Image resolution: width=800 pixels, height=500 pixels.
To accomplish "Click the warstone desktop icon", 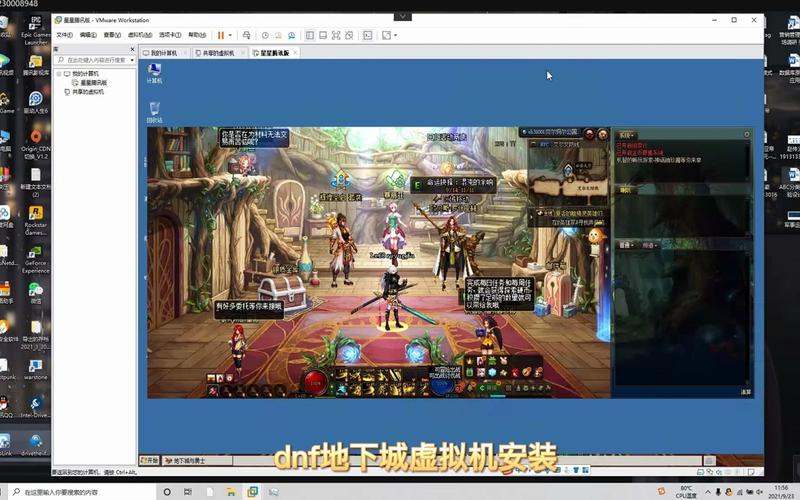I will click(x=36, y=369).
